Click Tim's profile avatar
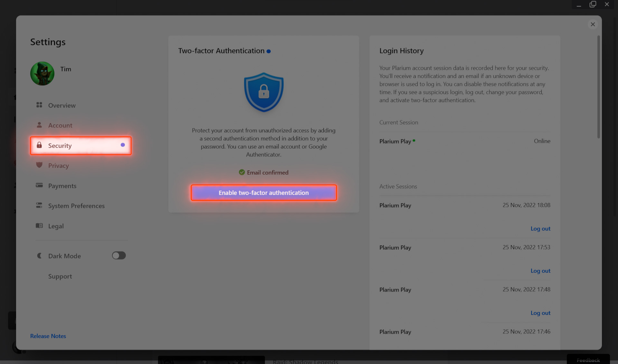The width and height of the screenshot is (618, 364). click(x=42, y=73)
